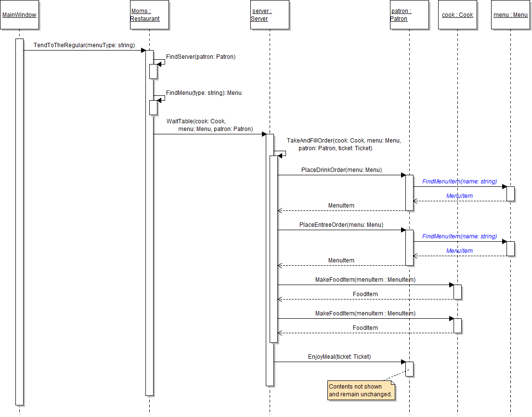Image resolution: width=532 pixels, height=417 pixels.
Task: Click the MainWindow tall activation bar
Action: point(19,222)
